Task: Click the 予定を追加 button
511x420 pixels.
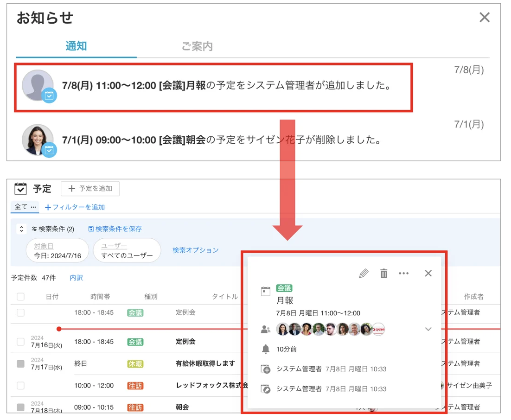Action: click(x=90, y=189)
